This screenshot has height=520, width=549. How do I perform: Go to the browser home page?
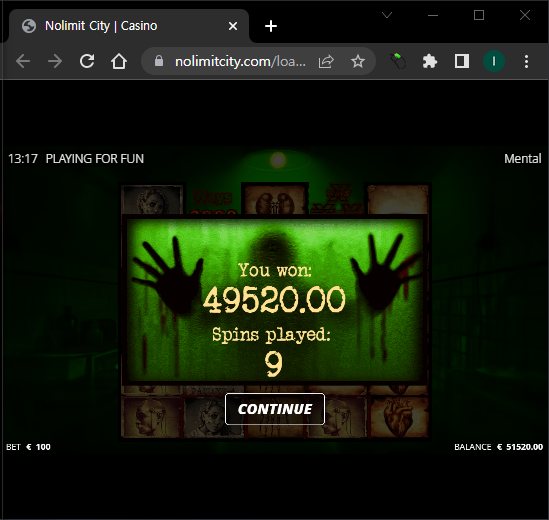(119, 61)
